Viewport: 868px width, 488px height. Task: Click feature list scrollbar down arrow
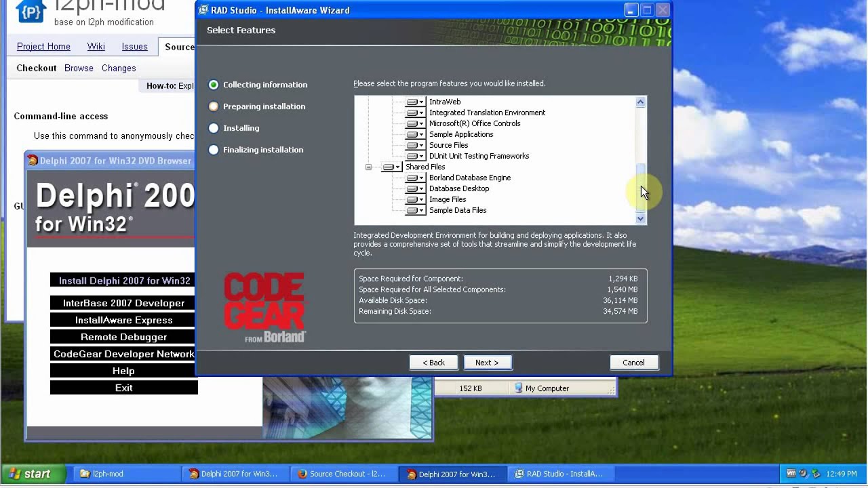(x=640, y=219)
